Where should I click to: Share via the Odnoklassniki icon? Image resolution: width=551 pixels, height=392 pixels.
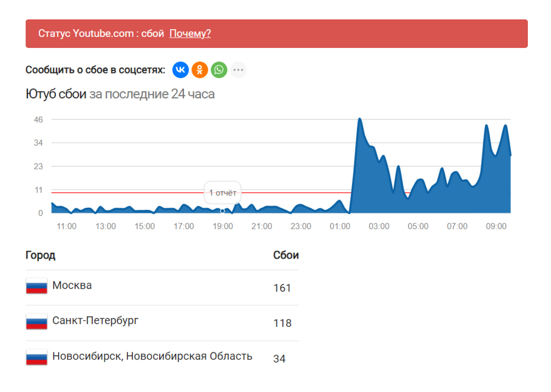(x=200, y=70)
